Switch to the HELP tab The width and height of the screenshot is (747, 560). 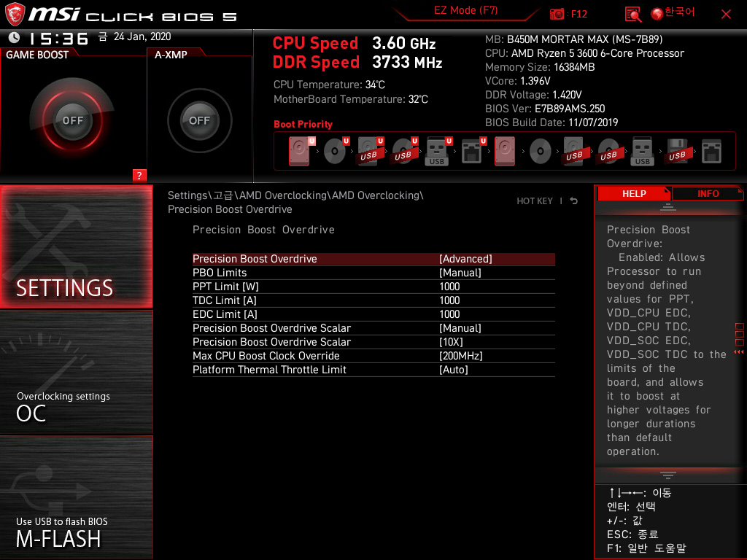point(634,194)
